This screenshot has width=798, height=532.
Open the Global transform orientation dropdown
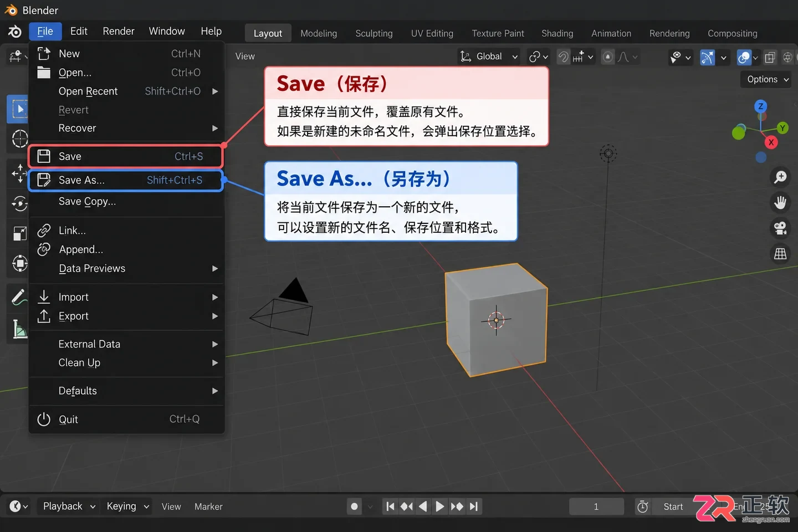pyautogui.click(x=489, y=57)
